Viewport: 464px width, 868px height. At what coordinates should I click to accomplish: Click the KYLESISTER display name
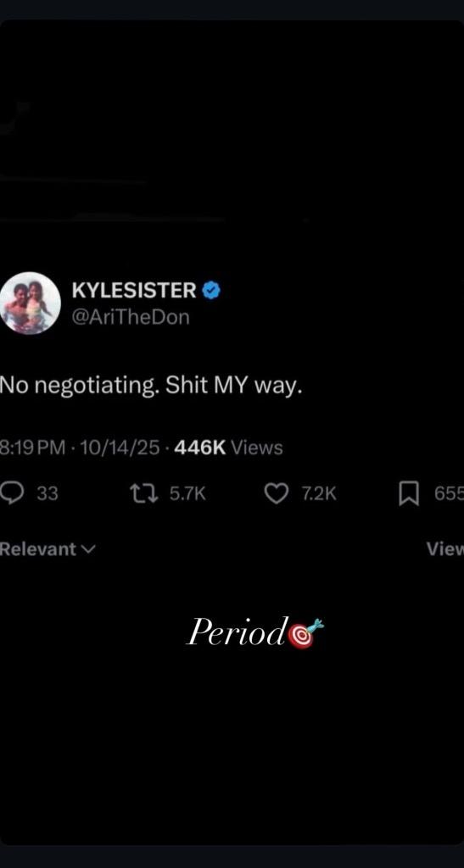pos(134,290)
